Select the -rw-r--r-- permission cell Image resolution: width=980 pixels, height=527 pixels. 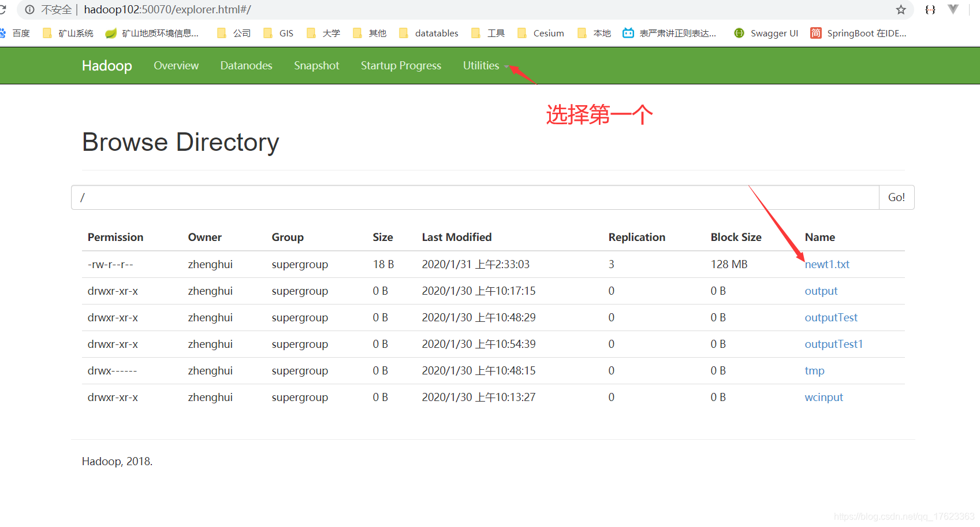[x=110, y=265]
